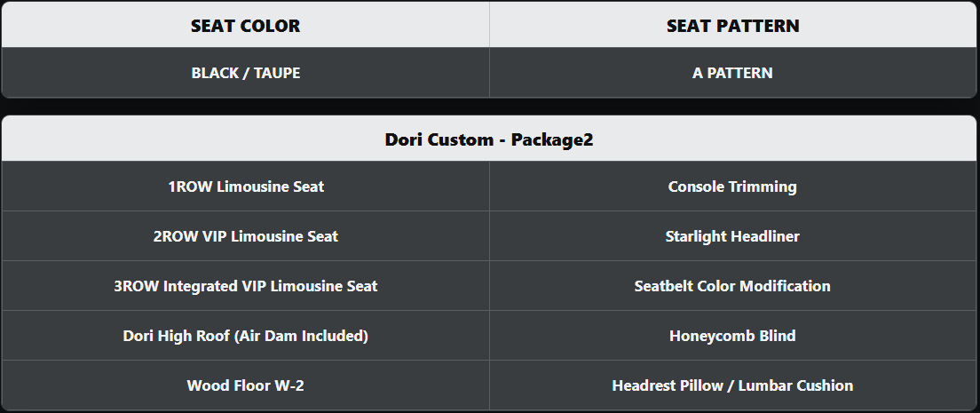Select the 1ROW Limousine Seat option

click(x=246, y=187)
